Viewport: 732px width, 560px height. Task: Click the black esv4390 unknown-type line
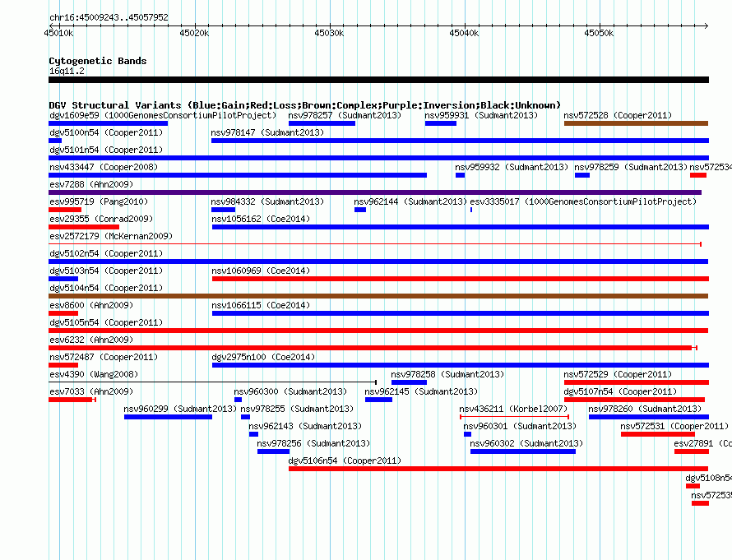[212, 382]
